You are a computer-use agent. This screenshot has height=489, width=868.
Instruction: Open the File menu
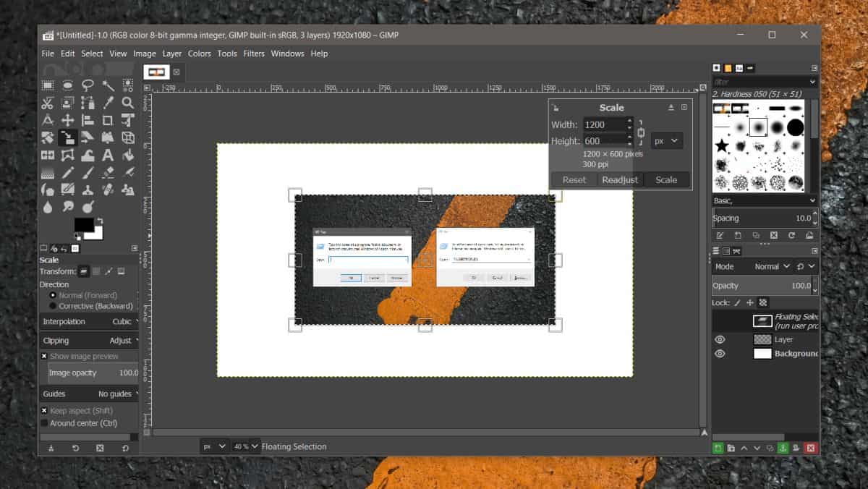(48, 54)
